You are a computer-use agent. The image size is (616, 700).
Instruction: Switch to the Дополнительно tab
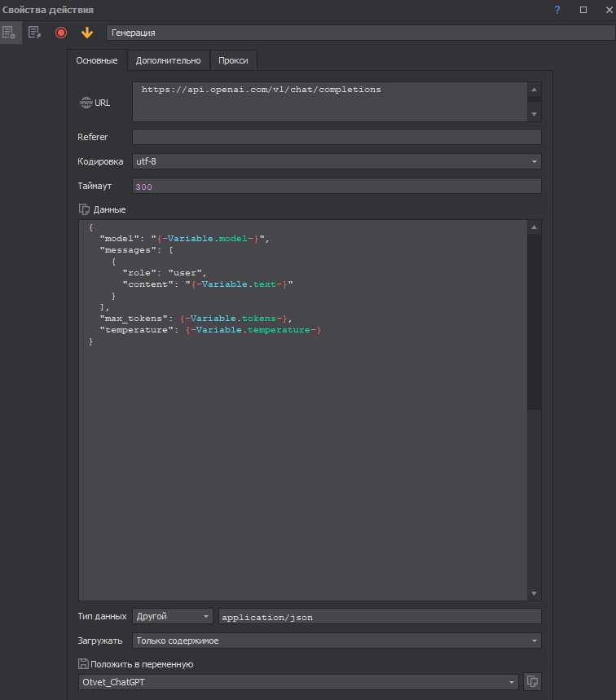[168, 60]
